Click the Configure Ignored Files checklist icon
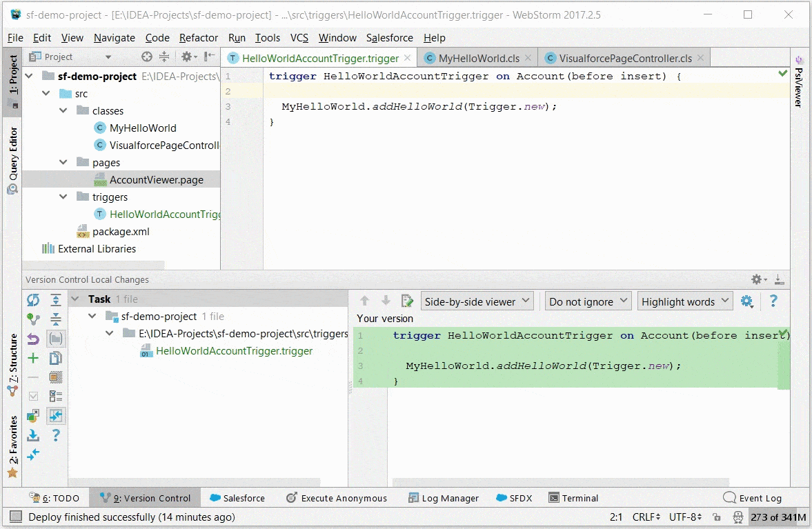This screenshot has width=812, height=529. pyautogui.click(x=56, y=397)
